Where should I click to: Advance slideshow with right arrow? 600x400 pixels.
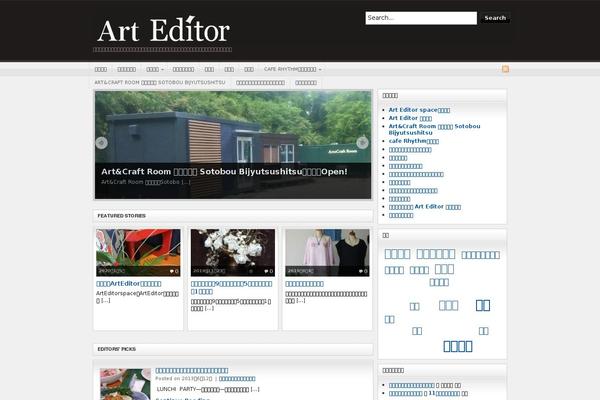point(362,143)
